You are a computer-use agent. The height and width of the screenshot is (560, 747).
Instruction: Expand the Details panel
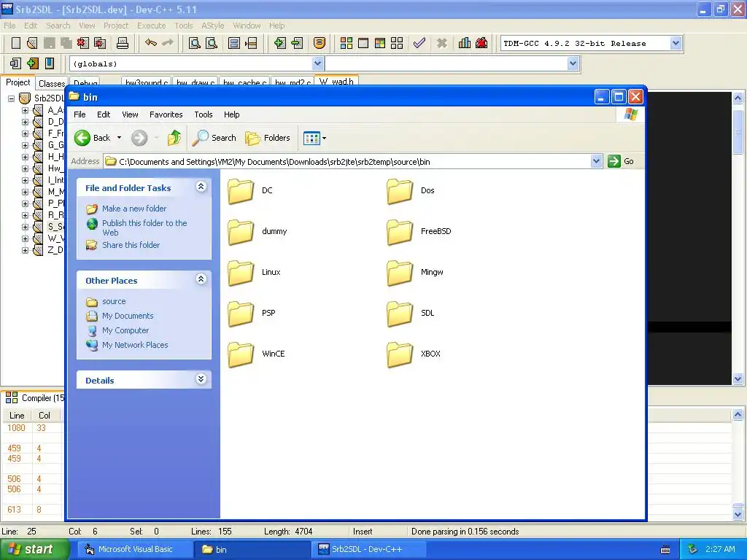(201, 379)
